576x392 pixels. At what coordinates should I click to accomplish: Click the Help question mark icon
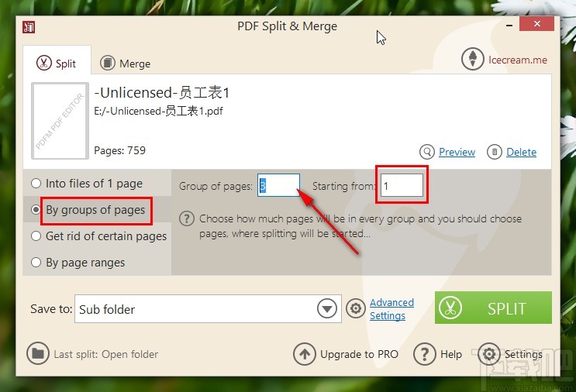(425, 354)
